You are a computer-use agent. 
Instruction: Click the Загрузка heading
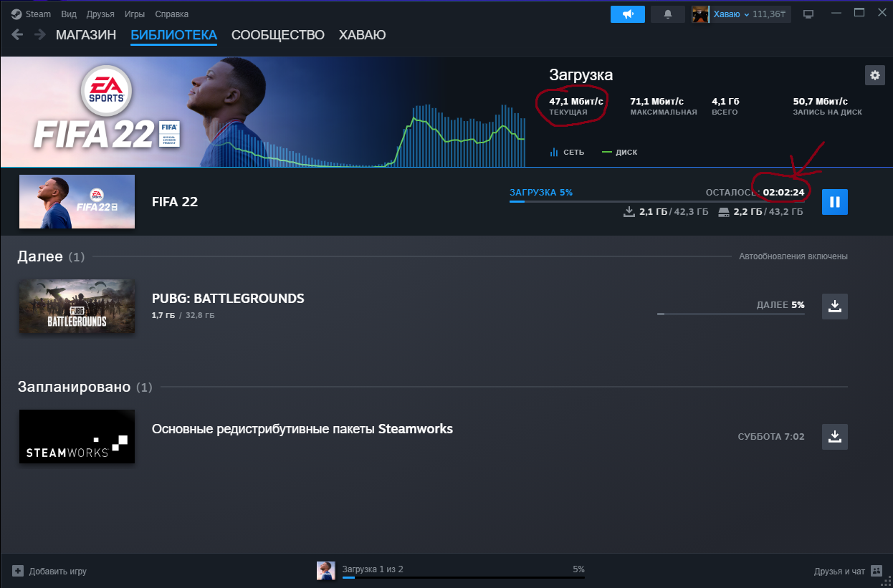click(581, 75)
